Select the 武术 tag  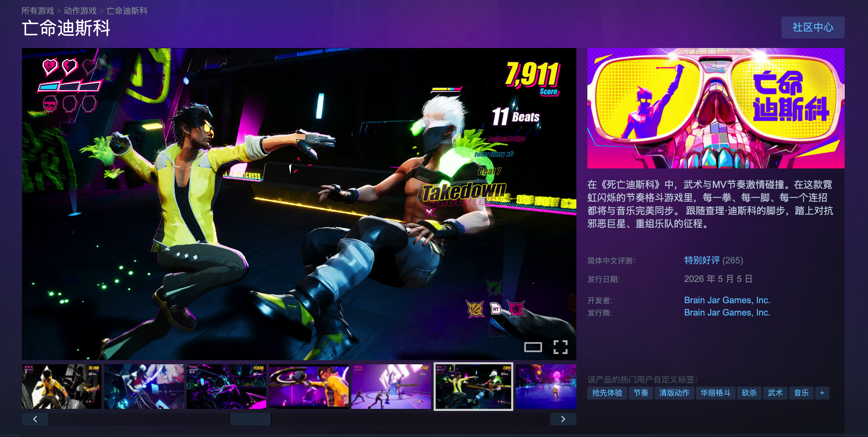pyautogui.click(x=775, y=393)
